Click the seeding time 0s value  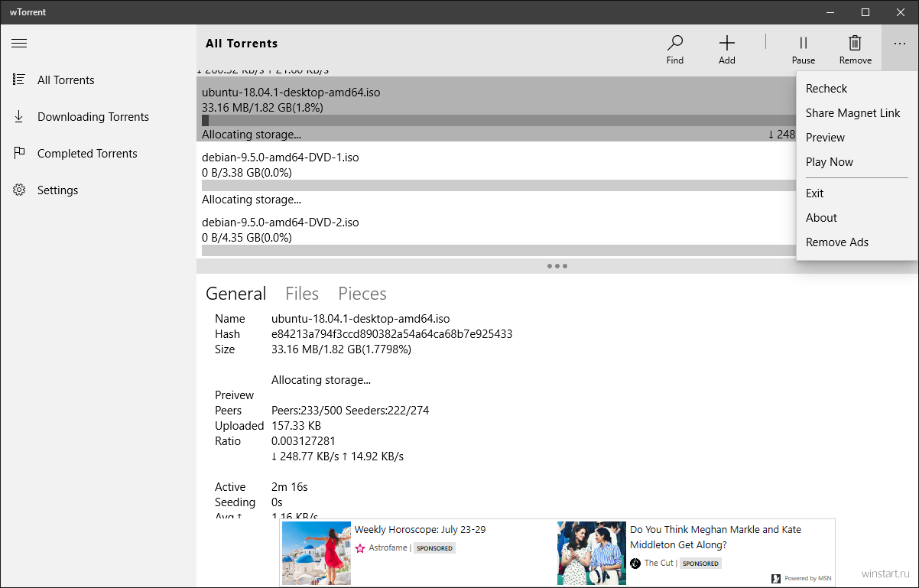[x=277, y=502]
